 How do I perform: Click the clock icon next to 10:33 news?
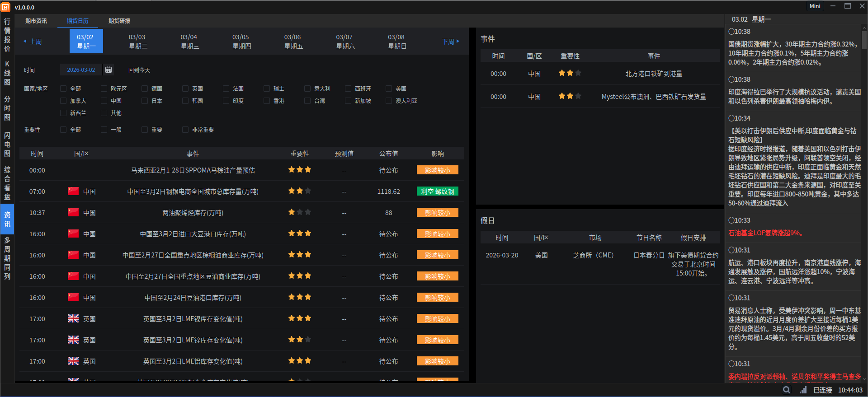click(x=731, y=220)
